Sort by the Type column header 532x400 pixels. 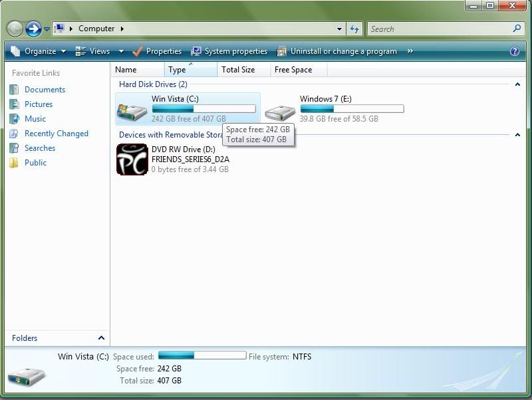(x=191, y=70)
